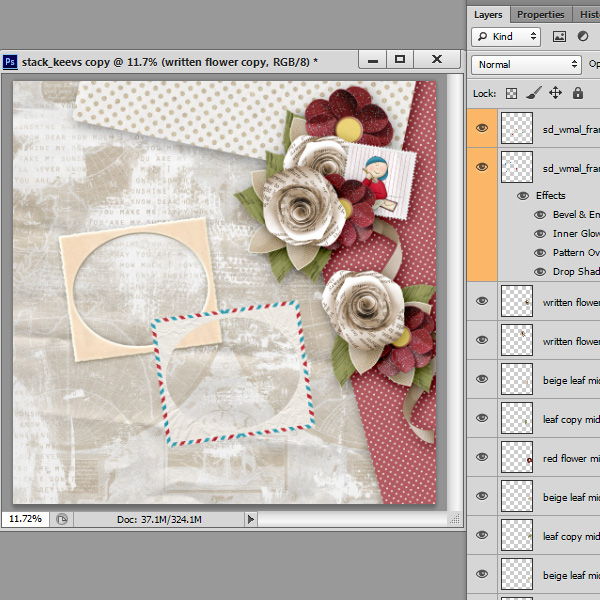Viewport: 600px width, 600px height.
Task: Enable the pixel layer filter icon
Action: [559, 36]
